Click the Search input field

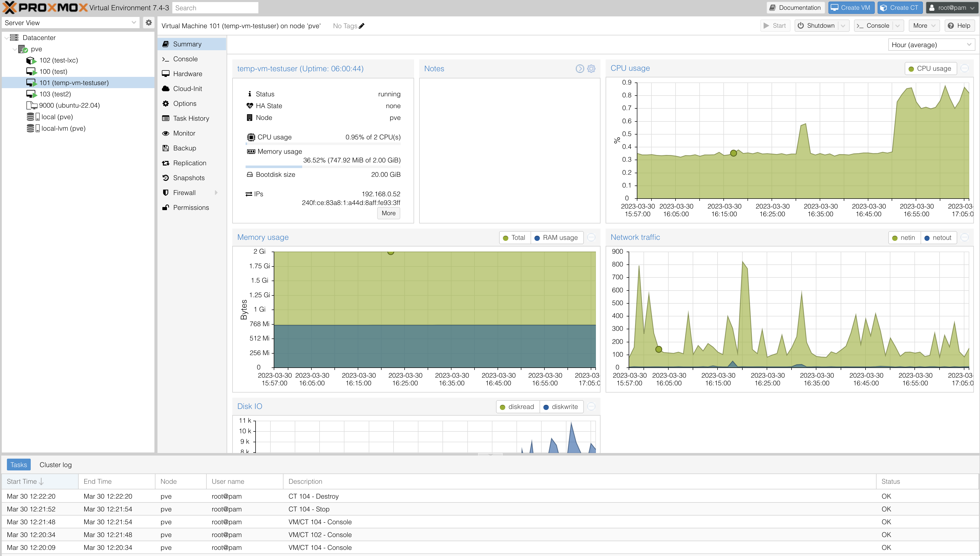pos(215,8)
